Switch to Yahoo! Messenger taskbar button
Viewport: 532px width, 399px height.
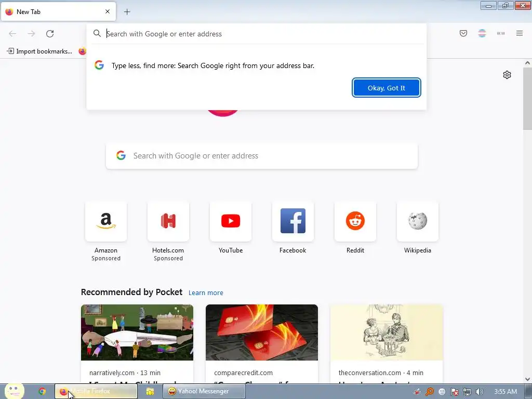click(x=204, y=391)
